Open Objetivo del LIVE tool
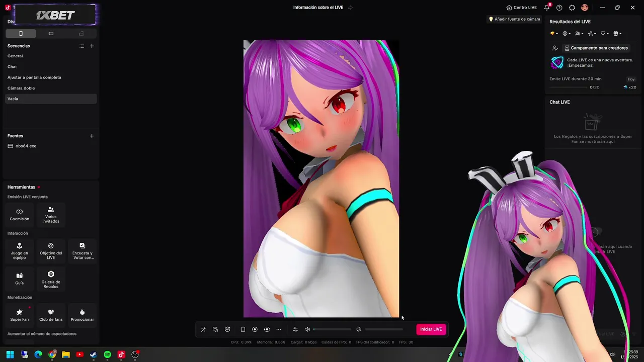This screenshot has height=362, width=644. pyautogui.click(x=51, y=251)
